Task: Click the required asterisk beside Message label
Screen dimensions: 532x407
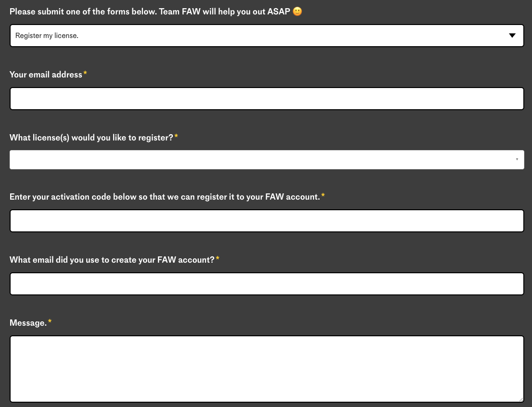Action: click(x=50, y=321)
